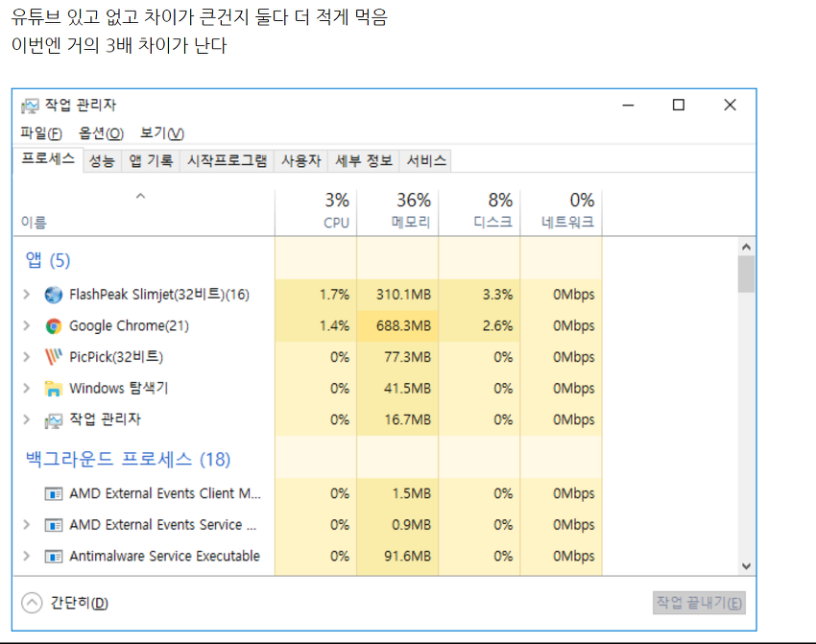
Task: Click the 688.3MB memory value
Action: tap(403, 326)
